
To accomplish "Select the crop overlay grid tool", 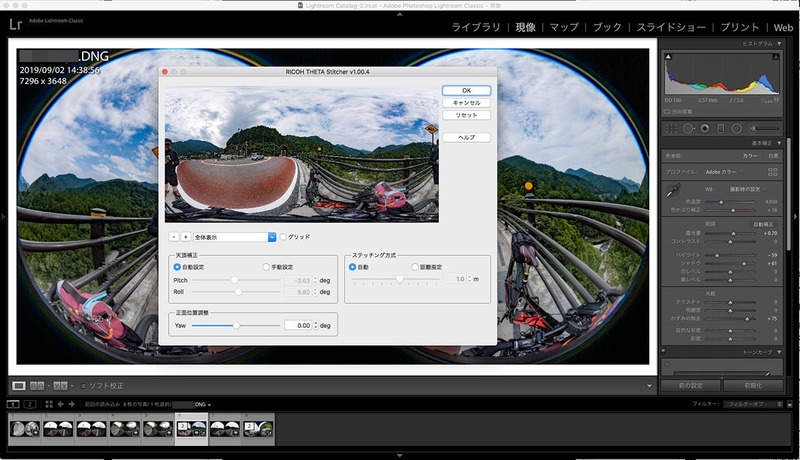I will tap(671, 129).
